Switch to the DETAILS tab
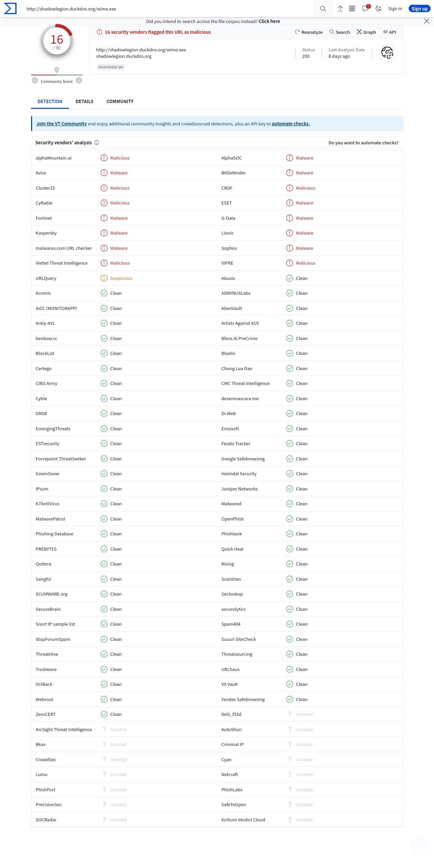 pyautogui.click(x=85, y=101)
